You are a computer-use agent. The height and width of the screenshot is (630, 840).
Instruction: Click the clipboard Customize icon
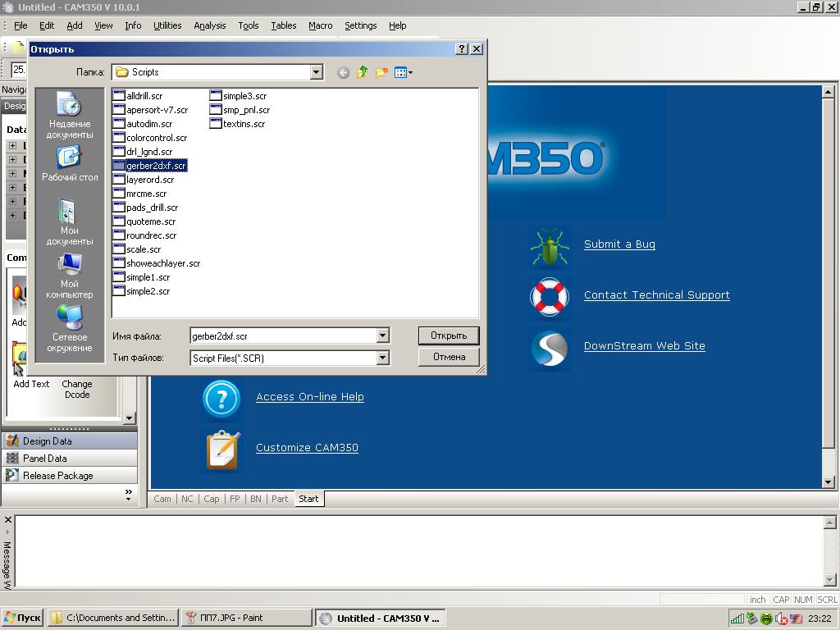pyautogui.click(x=223, y=450)
